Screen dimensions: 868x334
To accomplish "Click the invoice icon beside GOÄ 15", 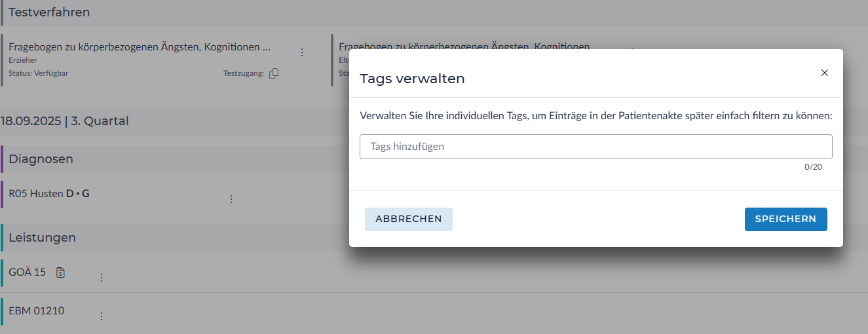I will 60,272.
